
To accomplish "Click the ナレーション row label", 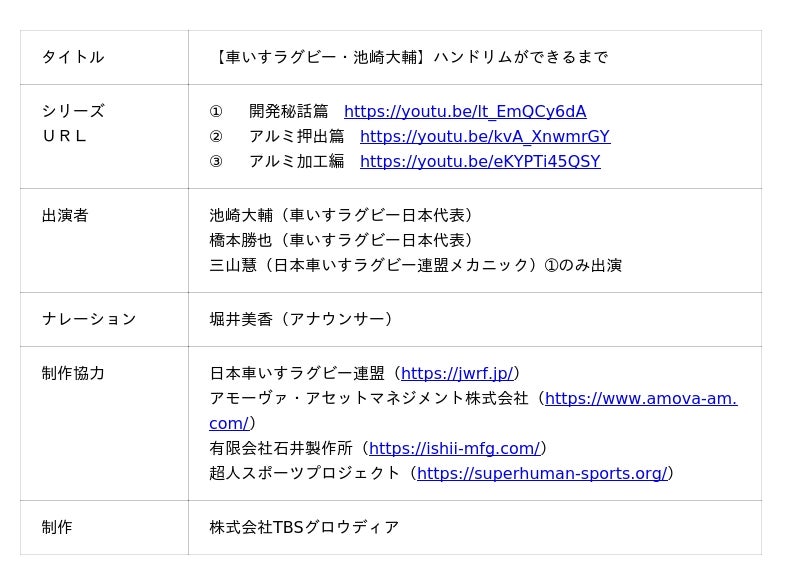I will pos(89,320).
